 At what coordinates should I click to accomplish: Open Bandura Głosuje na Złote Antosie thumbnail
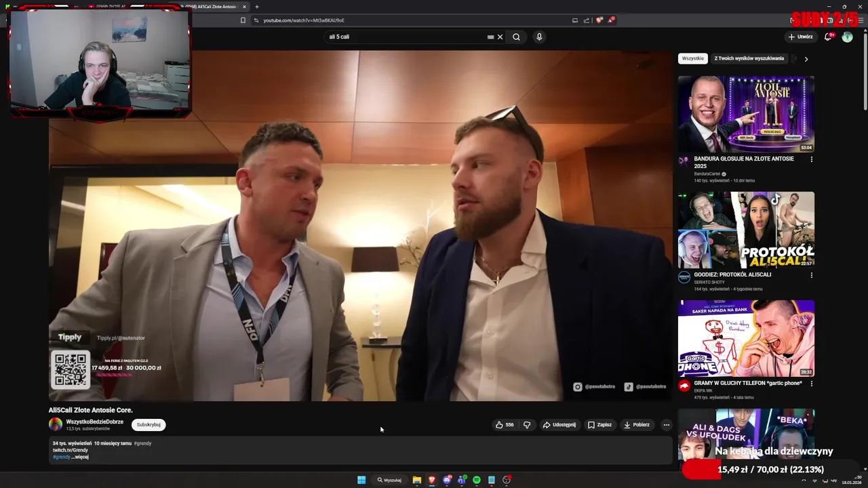[746, 114]
